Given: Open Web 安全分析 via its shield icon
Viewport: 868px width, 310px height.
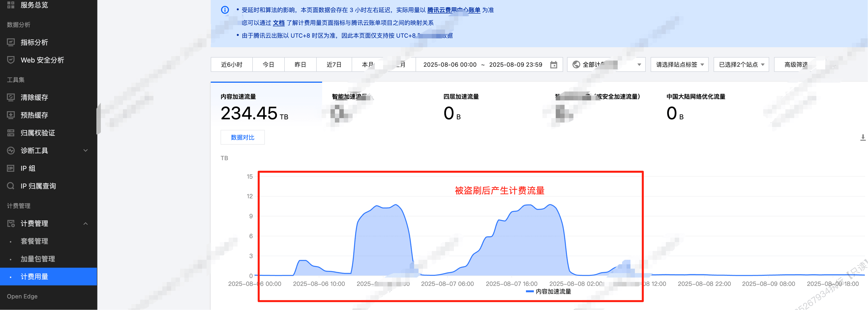Looking at the screenshot, I should click(11, 60).
